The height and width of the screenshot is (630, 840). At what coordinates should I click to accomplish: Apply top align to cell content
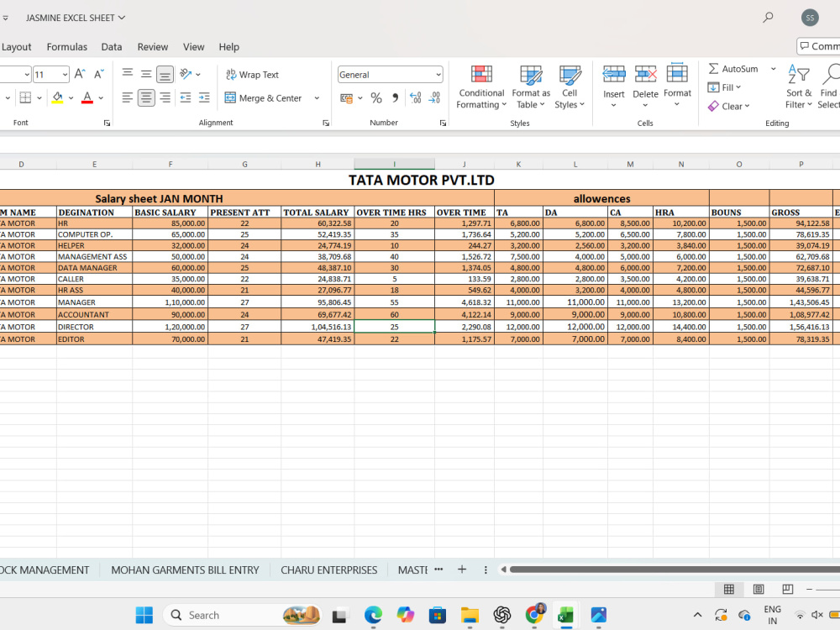point(127,74)
